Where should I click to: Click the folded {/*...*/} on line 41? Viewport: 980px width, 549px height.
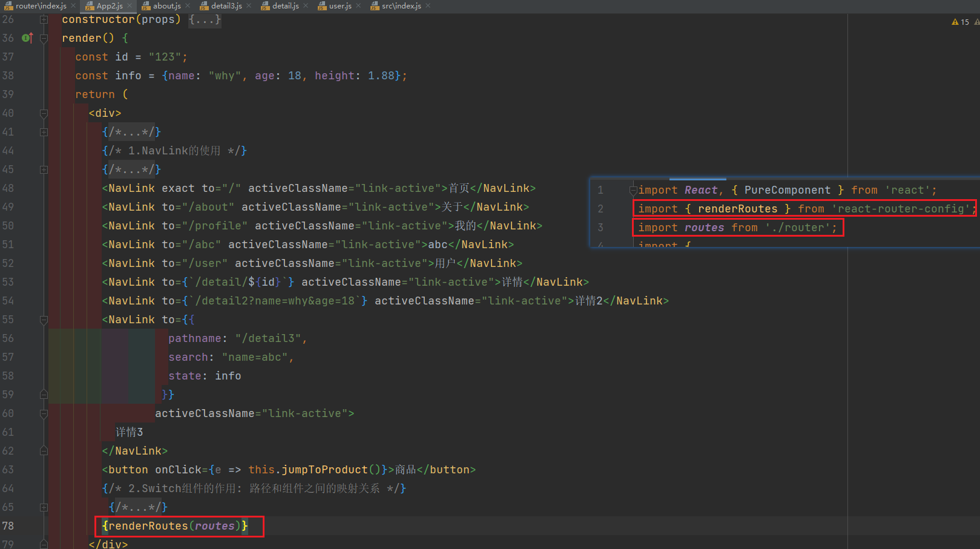(131, 132)
